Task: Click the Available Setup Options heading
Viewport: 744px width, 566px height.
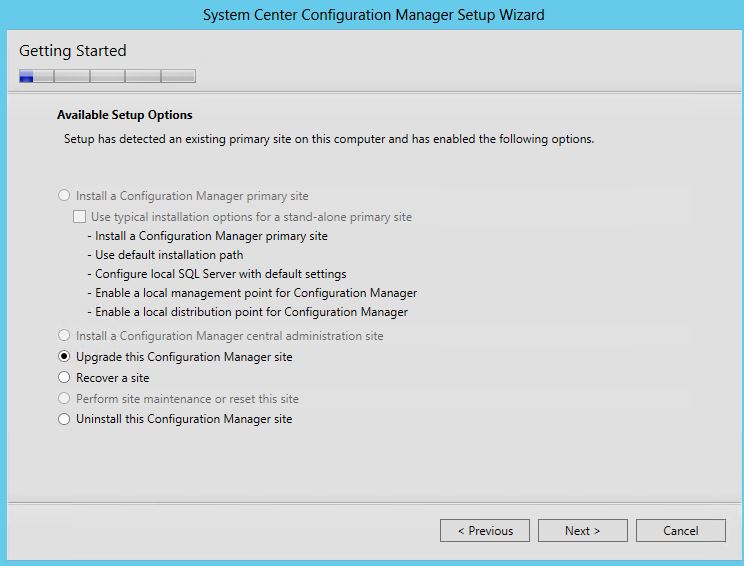Action: tap(124, 115)
